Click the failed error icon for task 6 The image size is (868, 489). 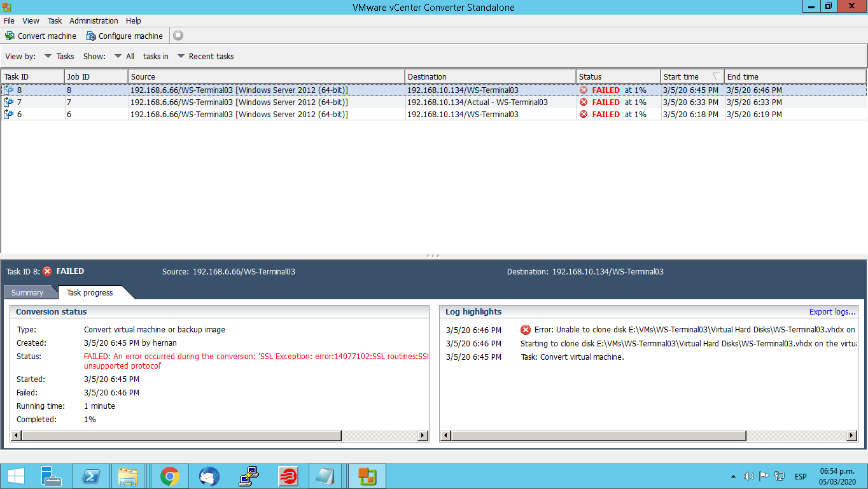point(584,114)
